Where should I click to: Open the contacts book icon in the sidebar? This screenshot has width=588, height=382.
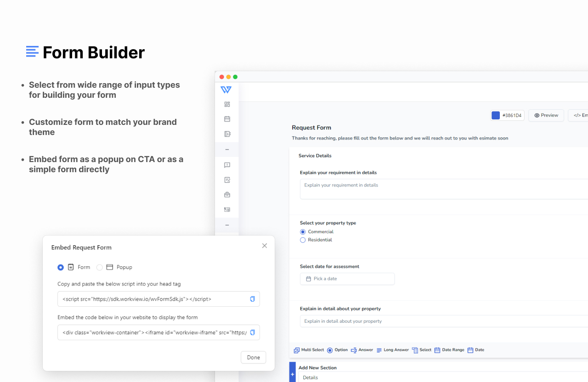pyautogui.click(x=227, y=134)
